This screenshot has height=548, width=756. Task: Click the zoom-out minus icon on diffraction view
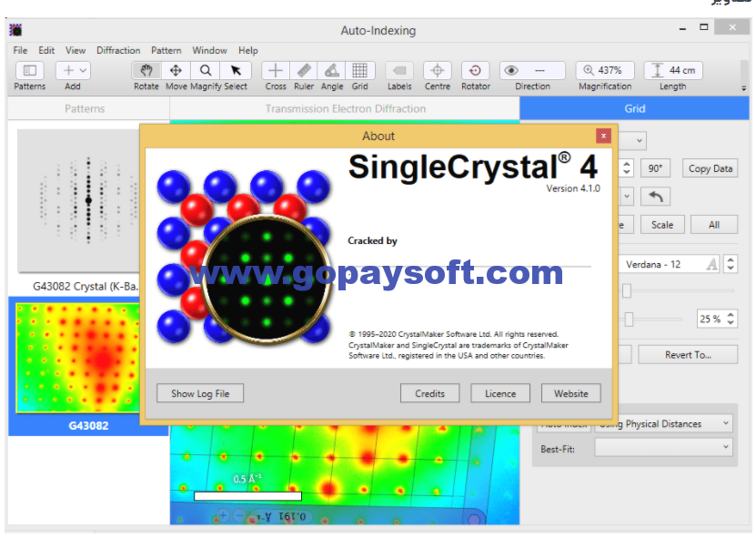pyautogui.click(x=238, y=515)
